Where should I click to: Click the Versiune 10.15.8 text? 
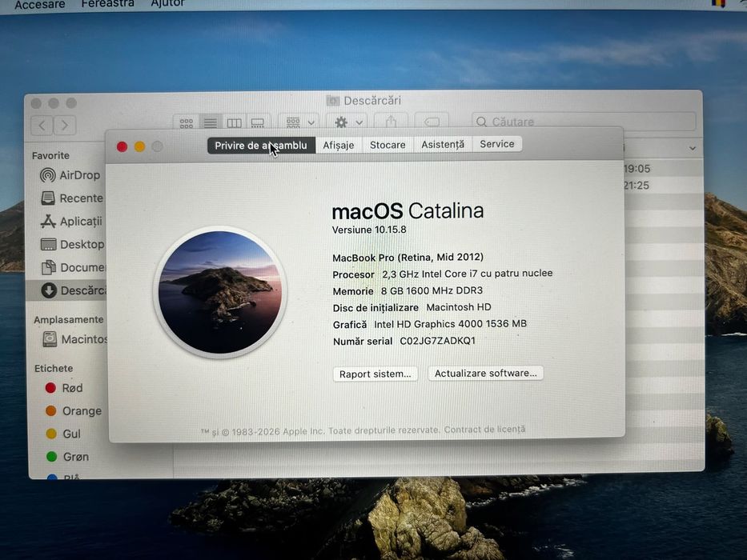pyautogui.click(x=369, y=230)
